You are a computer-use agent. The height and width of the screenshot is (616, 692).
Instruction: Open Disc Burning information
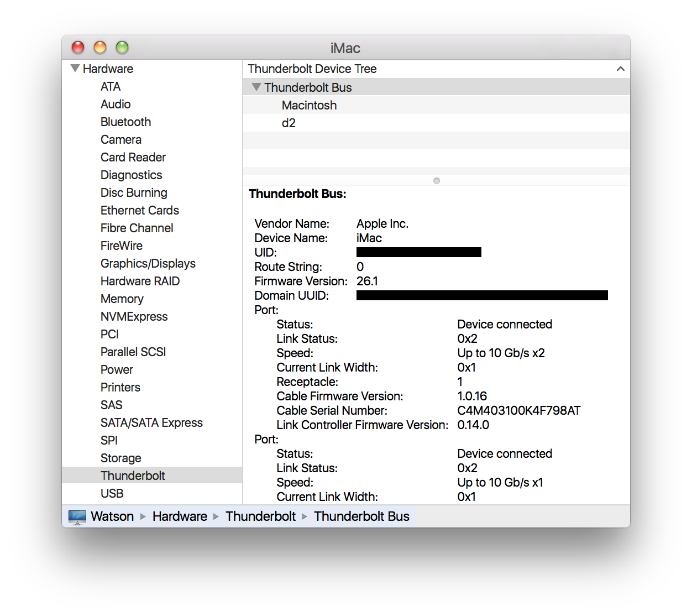pos(152,192)
